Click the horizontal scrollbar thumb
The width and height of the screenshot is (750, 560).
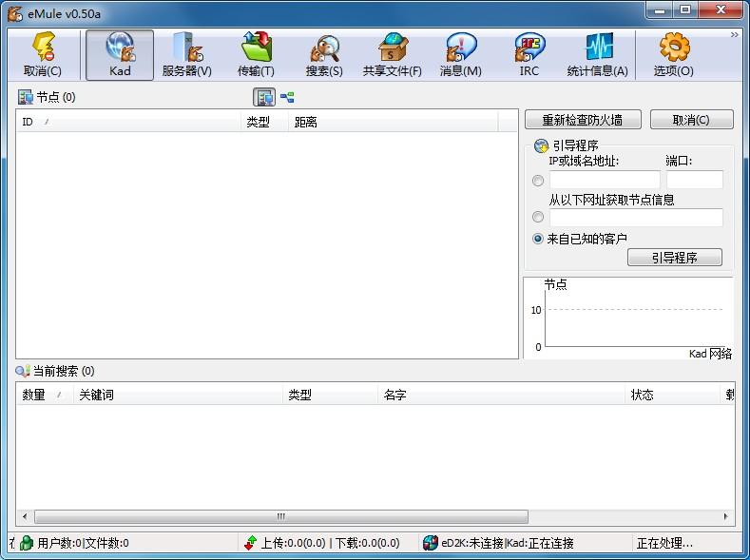coord(281,516)
